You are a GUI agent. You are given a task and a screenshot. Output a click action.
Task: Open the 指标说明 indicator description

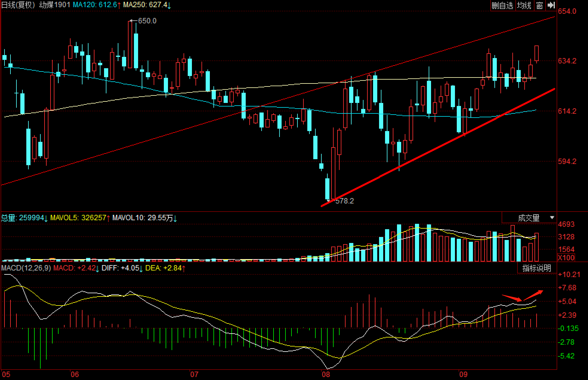tap(537, 268)
